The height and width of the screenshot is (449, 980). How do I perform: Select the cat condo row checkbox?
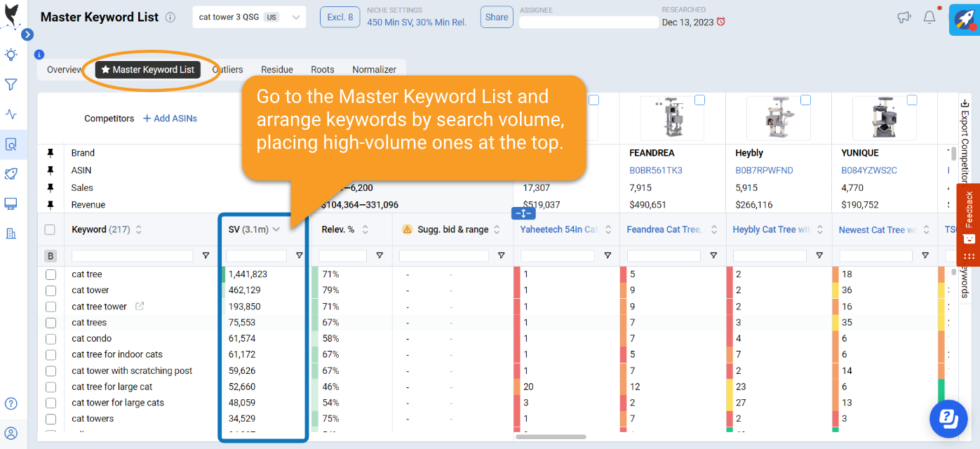click(x=51, y=339)
